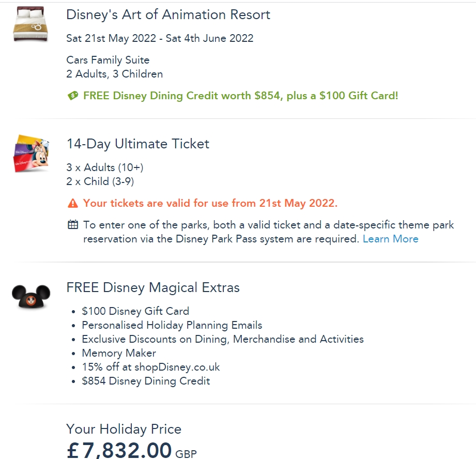Screen dimensions: 476x459
Task: Open the Learn More link
Action: [x=390, y=239]
